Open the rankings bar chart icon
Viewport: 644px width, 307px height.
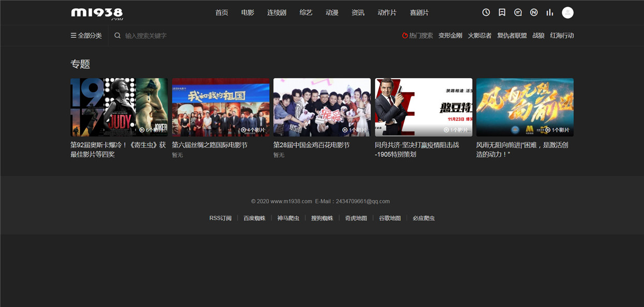pyautogui.click(x=550, y=12)
